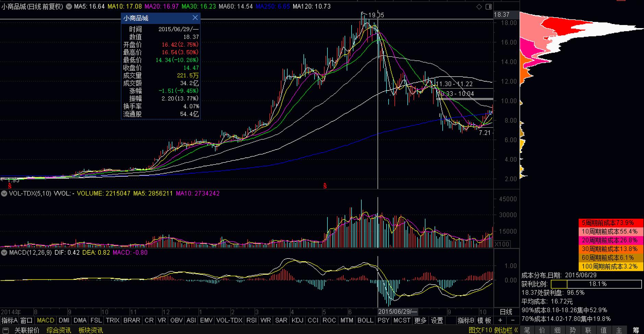Click the panel layout icon beside the diamond
644x334 pixels.
tap(489, 7)
